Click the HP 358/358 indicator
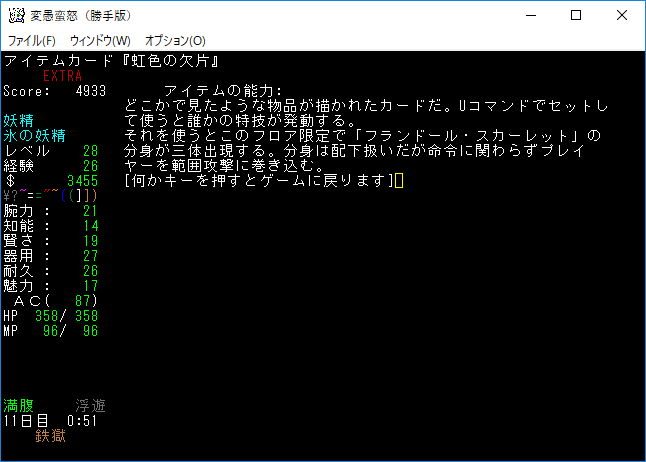The width and height of the screenshot is (646, 462). click(51, 315)
